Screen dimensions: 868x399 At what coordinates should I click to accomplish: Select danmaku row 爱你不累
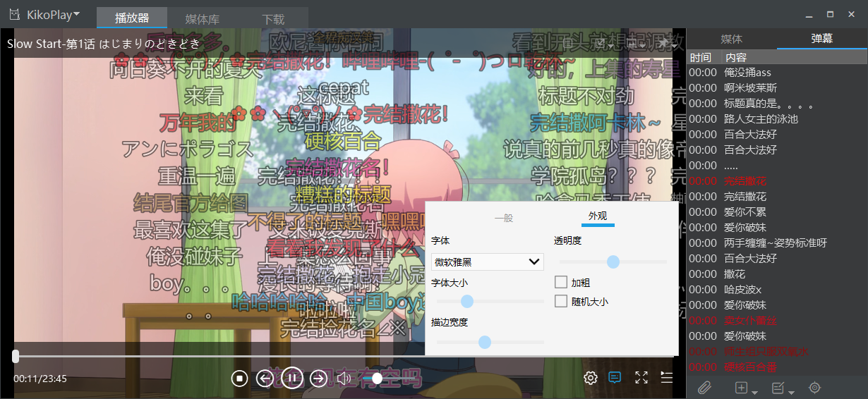point(777,212)
